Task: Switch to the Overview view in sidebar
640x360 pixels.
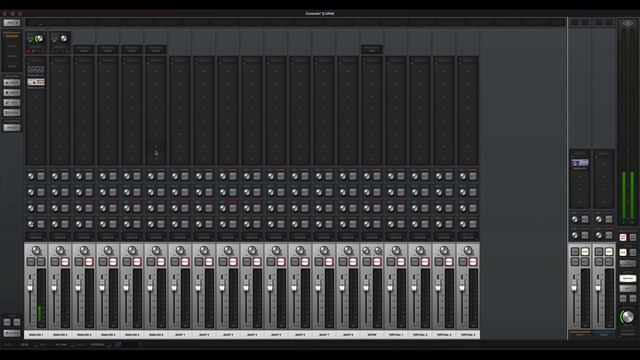Action: [12, 36]
